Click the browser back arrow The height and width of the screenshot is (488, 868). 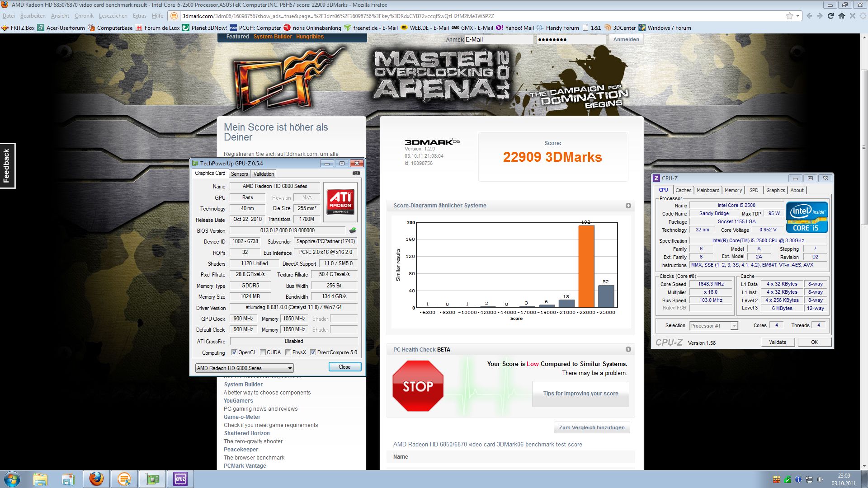click(x=809, y=16)
